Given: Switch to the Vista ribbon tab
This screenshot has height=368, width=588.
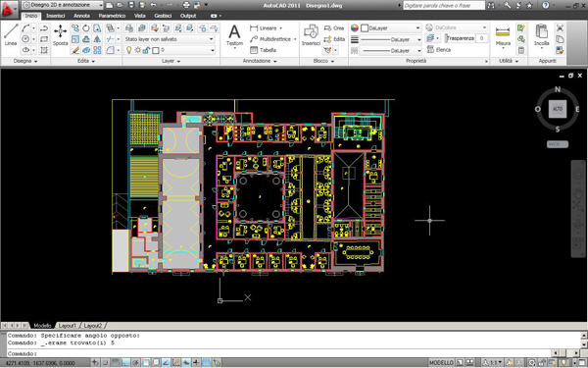Looking at the screenshot, I should click(x=139, y=16).
